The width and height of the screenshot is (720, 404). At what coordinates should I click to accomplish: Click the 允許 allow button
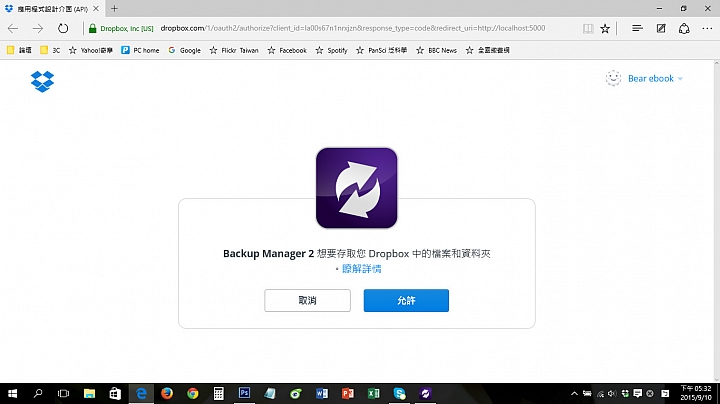pos(406,300)
